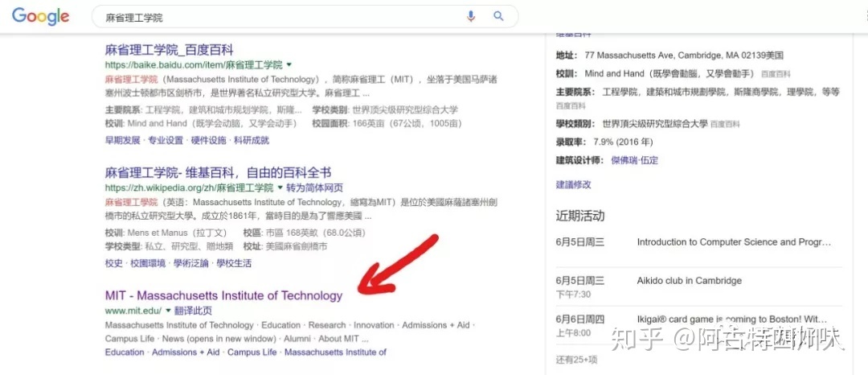Open the 學術泛論 sitelink
Screen dimensions: 868x375
[x=191, y=264]
